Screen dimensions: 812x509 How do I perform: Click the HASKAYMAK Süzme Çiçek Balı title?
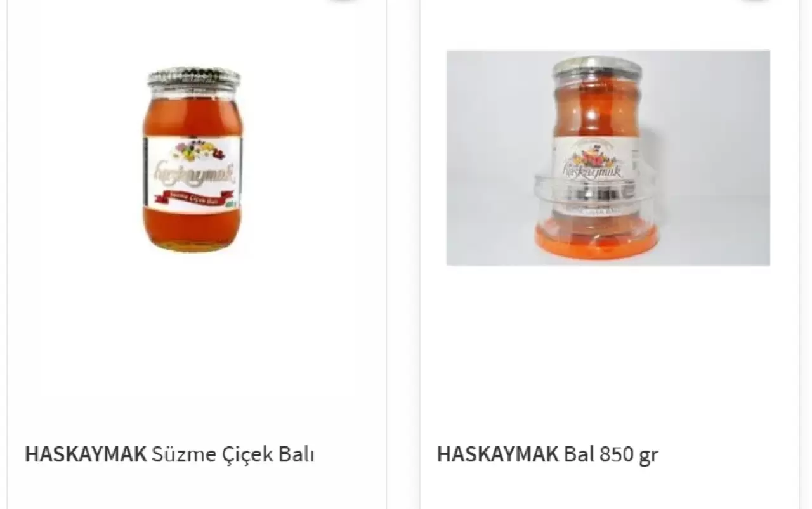click(169, 454)
